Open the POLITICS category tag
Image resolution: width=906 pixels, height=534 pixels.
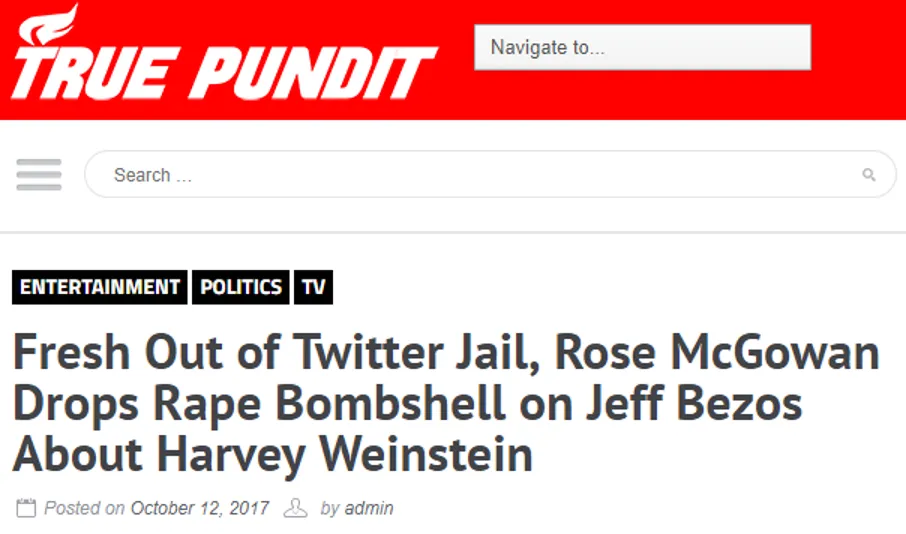coord(240,287)
